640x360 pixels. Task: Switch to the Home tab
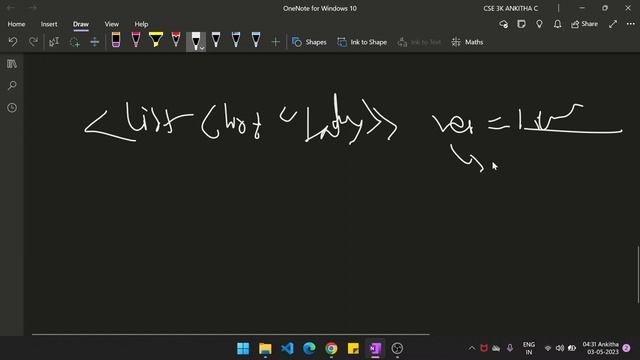(16, 24)
